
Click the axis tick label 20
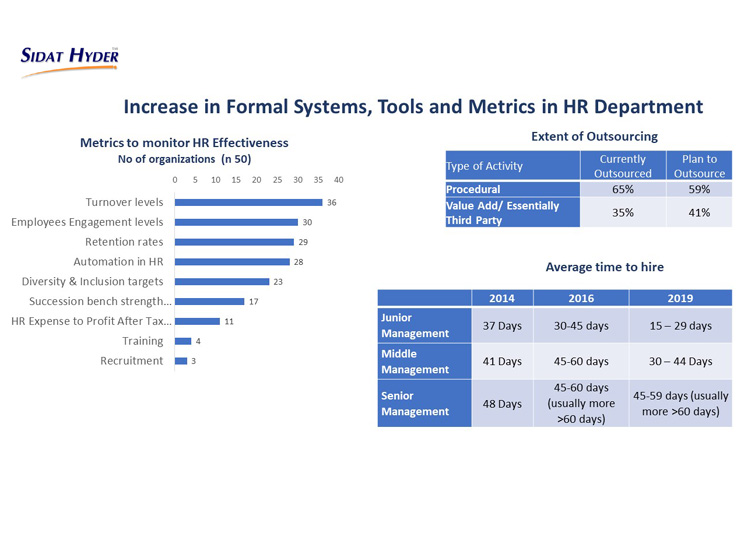pos(257,180)
